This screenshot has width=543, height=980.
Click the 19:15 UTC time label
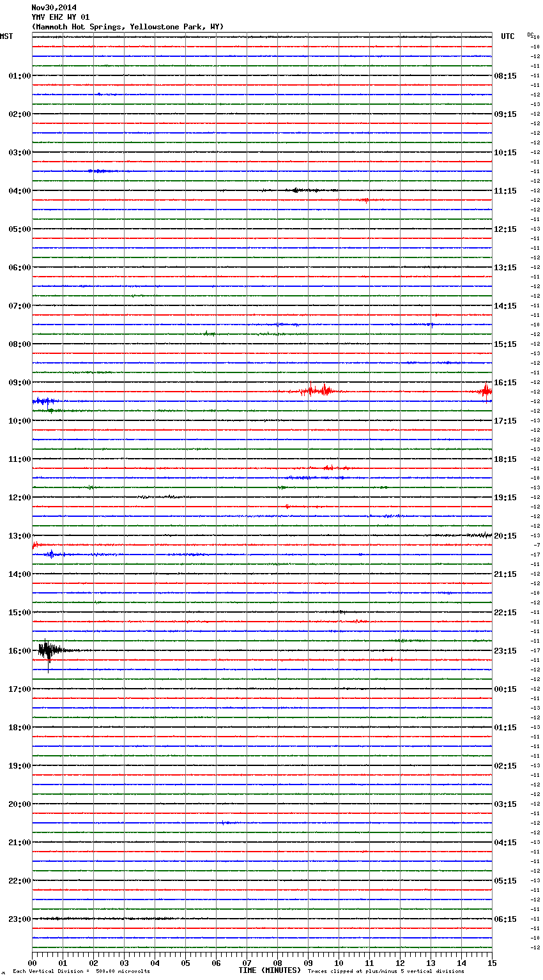505,498
